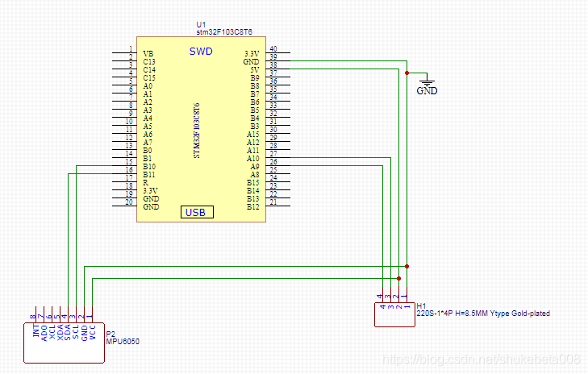Click the A12 pin label on U1

point(252,143)
